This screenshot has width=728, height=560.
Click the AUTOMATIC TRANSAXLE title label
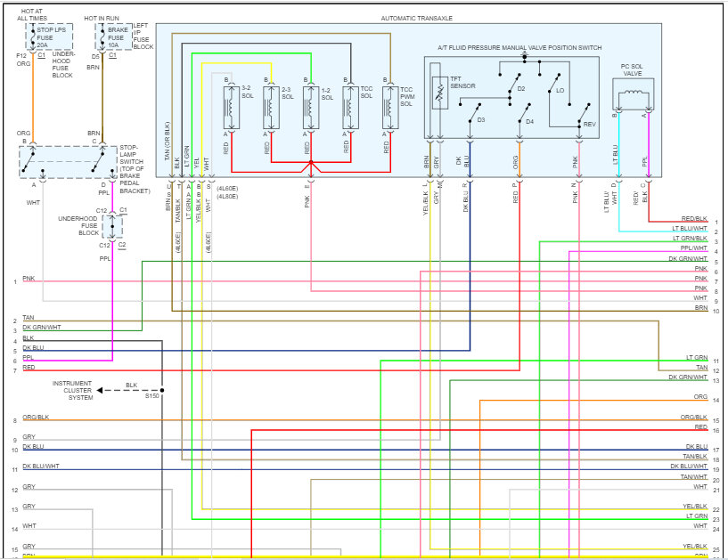[416, 19]
